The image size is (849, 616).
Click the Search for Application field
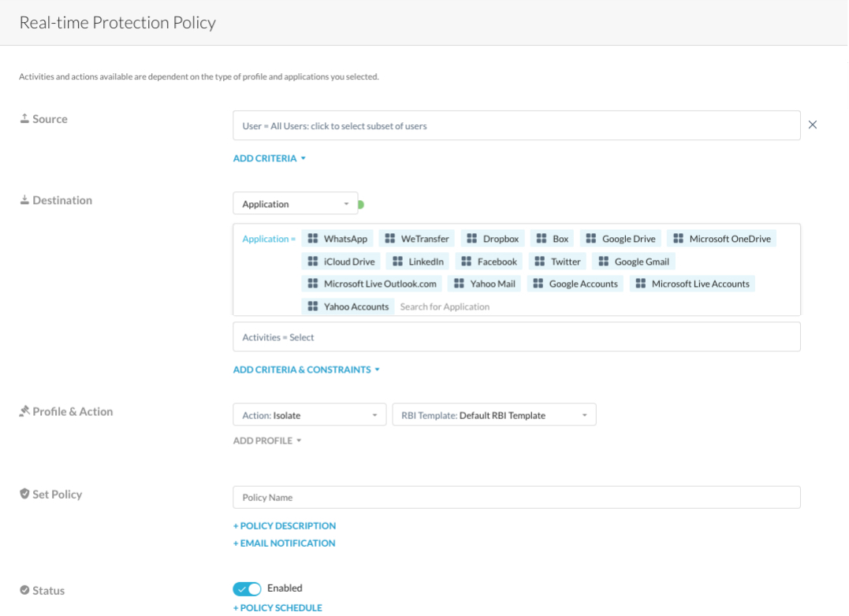445,306
